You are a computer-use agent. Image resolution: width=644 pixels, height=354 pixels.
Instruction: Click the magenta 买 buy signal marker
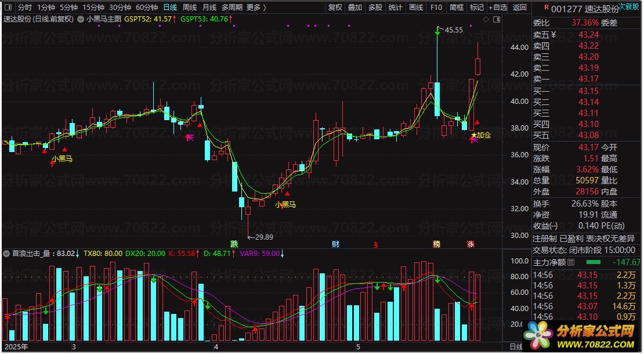(189, 137)
